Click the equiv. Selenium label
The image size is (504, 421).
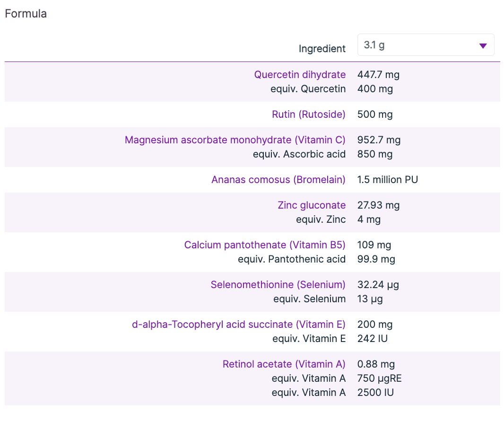tap(309, 299)
